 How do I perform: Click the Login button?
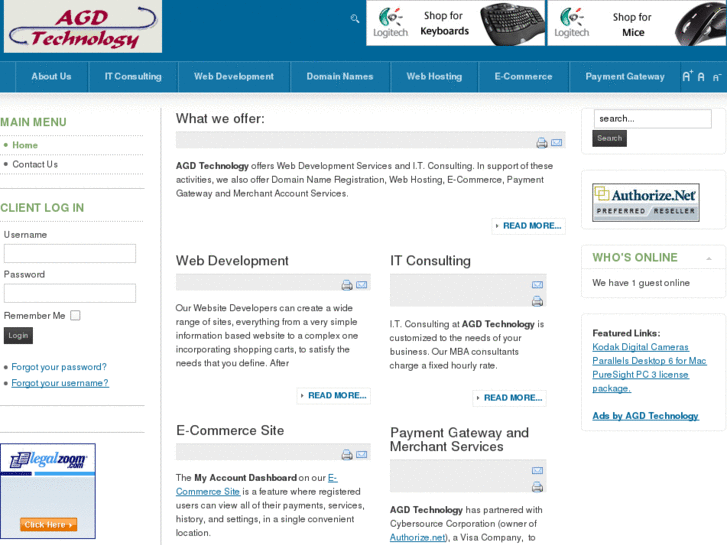(18, 335)
